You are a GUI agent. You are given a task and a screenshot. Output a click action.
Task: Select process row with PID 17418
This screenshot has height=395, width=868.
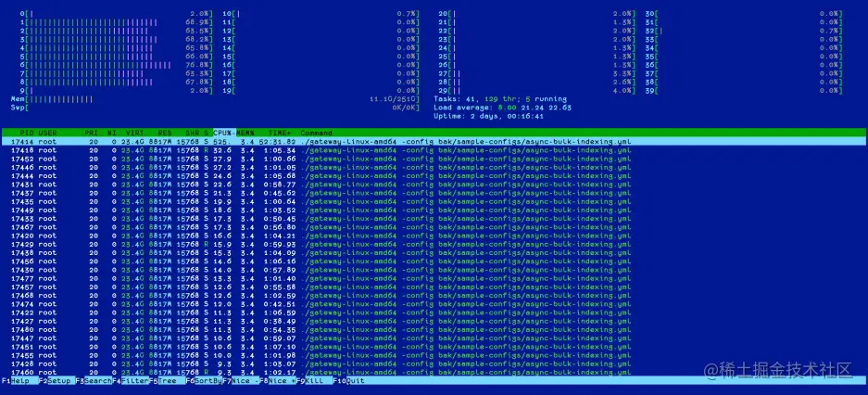coord(434,150)
